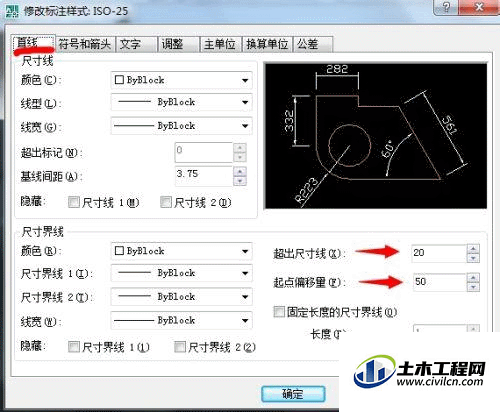Click the disabled 超出标记 value field
500x412 pixels.
pyautogui.click(x=204, y=152)
